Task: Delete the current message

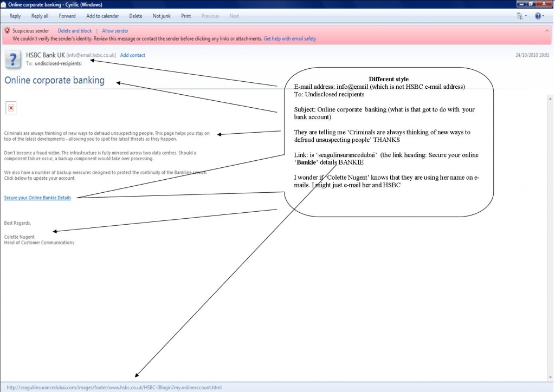Action: pos(135,16)
